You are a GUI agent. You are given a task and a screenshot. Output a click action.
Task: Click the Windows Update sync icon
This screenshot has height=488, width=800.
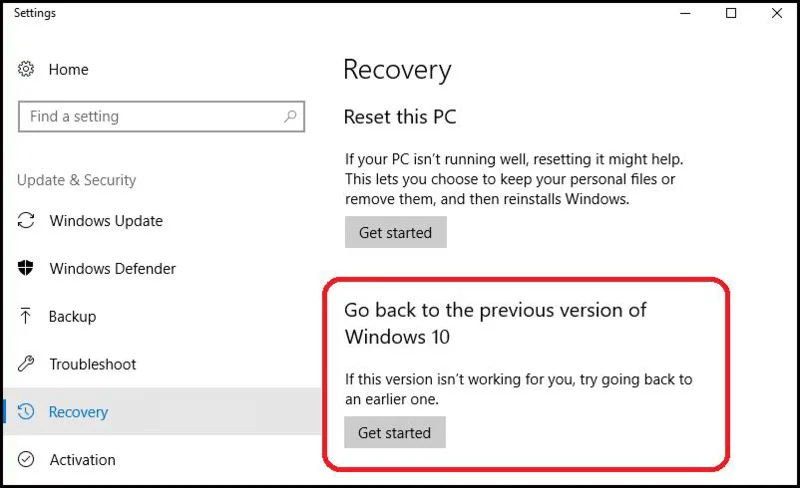(x=26, y=221)
